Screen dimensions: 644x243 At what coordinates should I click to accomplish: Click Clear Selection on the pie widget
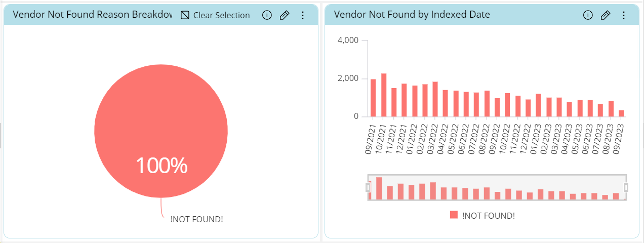click(x=216, y=15)
